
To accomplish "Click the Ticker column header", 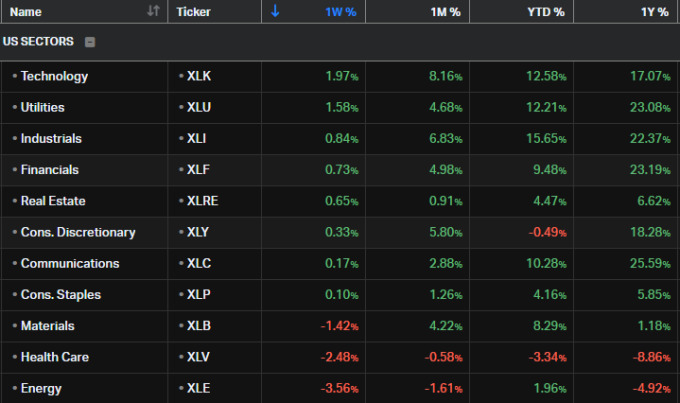I will [193, 11].
